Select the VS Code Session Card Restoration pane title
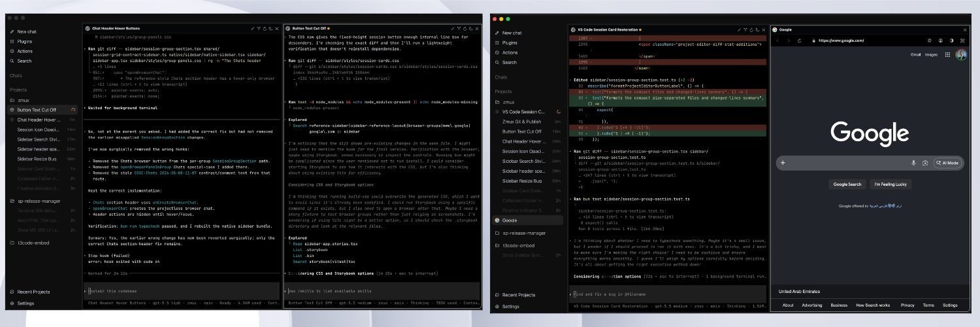This screenshot has height=327, width=980. click(x=608, y=29)
